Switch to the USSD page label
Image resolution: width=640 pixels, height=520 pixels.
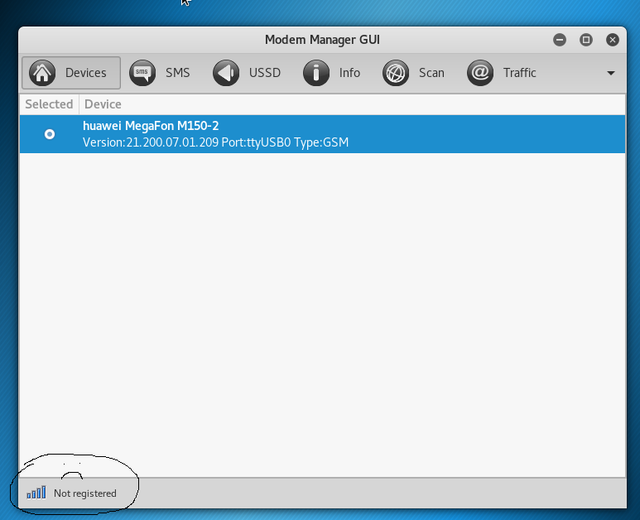[265, 73]
